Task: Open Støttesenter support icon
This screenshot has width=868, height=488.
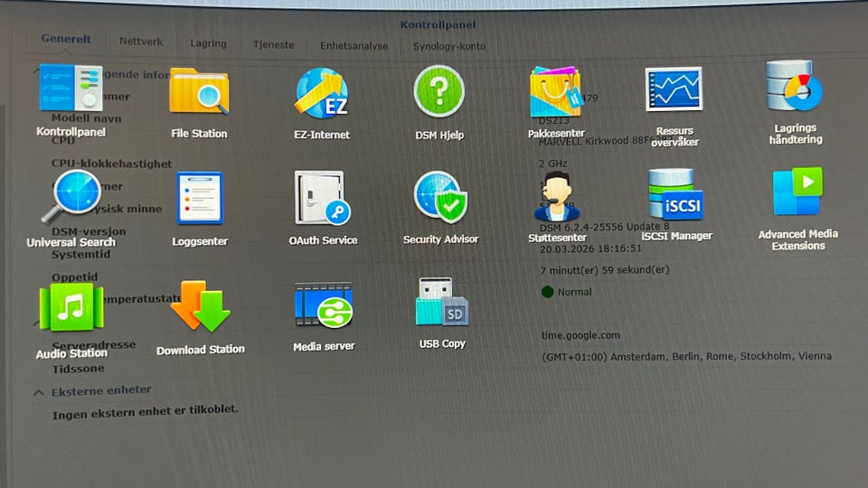Action: (557, 196)
